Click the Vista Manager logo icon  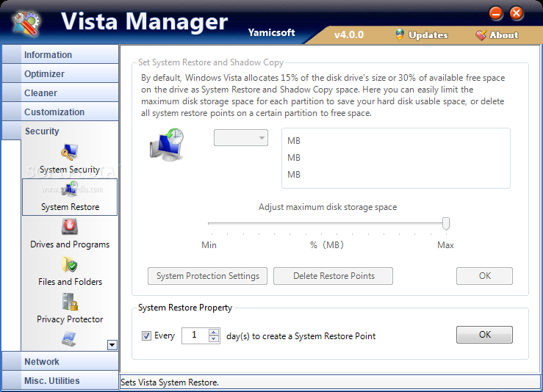point(26,23)
